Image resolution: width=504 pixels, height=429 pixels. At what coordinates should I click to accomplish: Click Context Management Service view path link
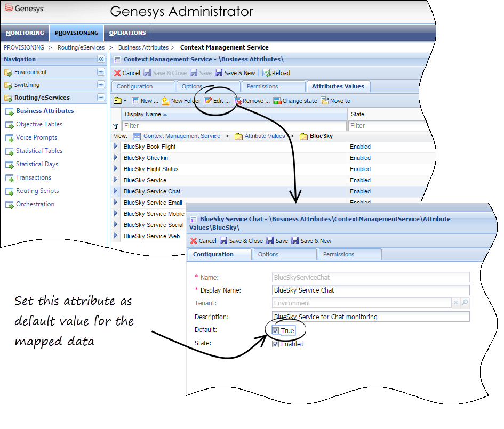(x=182, y=136)
